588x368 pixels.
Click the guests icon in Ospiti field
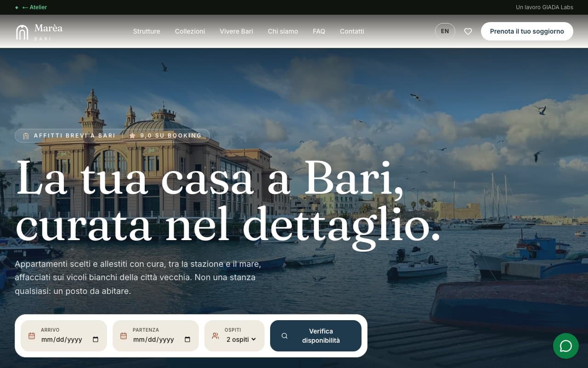pyautogui.click(x=215, y=336)
